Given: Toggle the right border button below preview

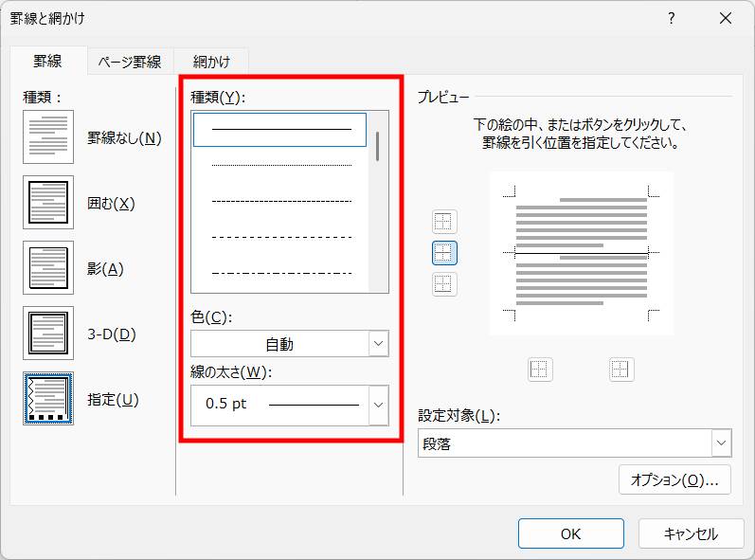Looking at the screenshot, I should click(621, 370).
